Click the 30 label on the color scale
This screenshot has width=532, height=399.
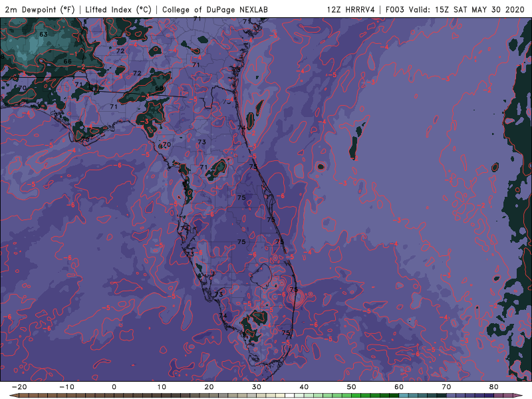point(257,387)
